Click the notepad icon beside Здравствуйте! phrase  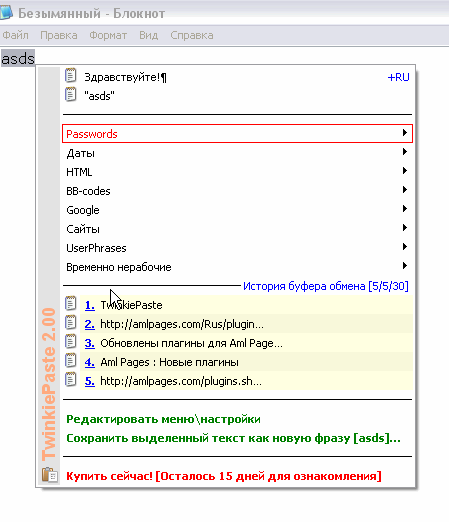pos(70,76)
